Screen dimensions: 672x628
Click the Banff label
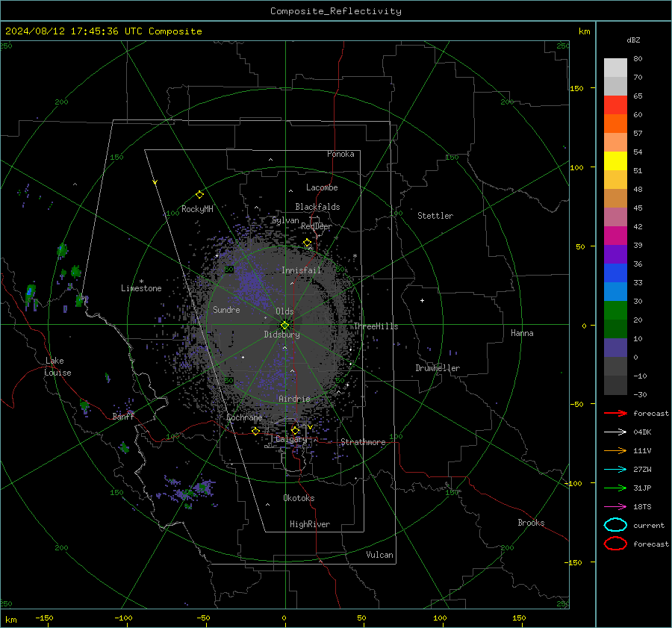pos(123,416)
